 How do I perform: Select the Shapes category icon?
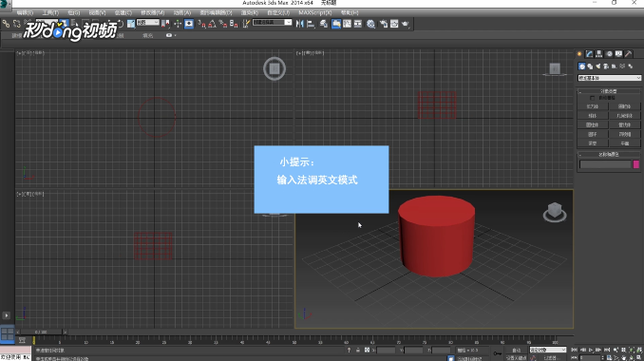[590, 66]
